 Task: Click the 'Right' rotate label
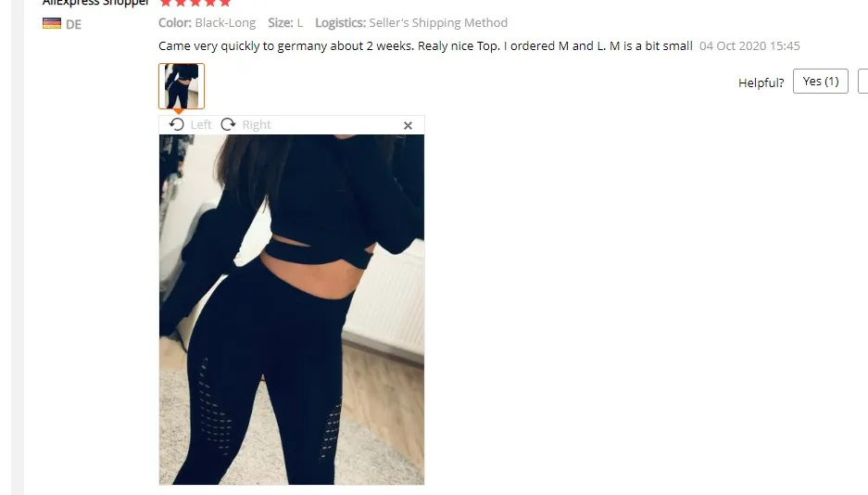[257, 124]
